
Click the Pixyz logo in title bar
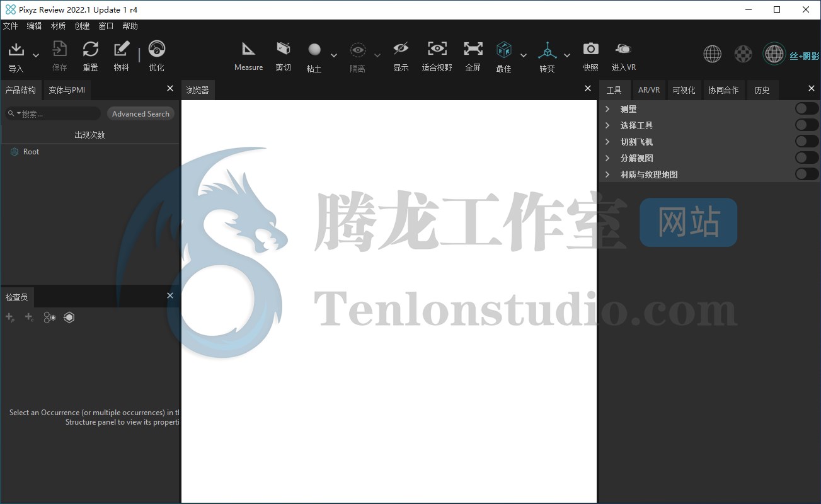11,9
